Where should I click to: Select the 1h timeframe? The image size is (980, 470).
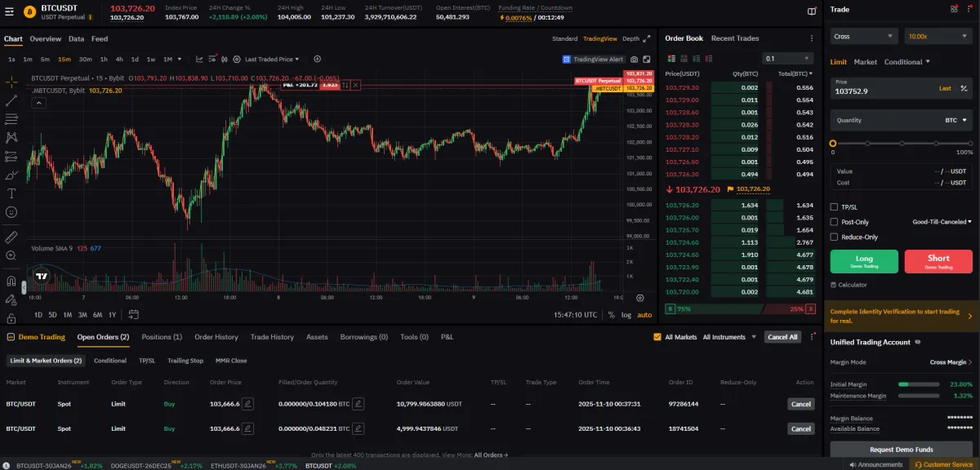tap(104, 59)
